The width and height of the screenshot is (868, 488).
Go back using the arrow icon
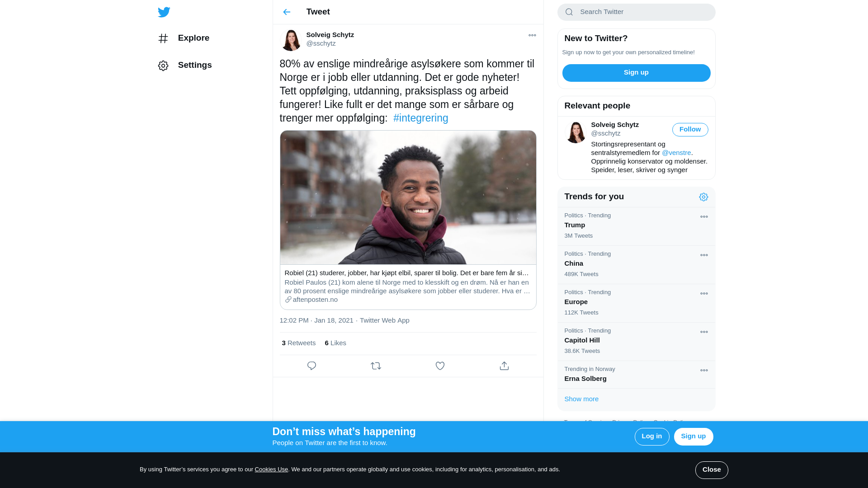click(287, 12)
